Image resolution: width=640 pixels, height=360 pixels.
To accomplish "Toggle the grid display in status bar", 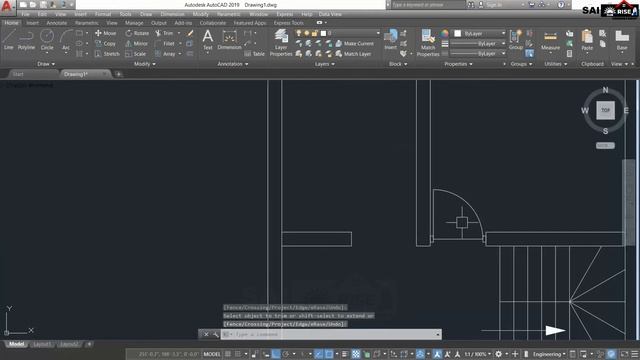I will [228, 354].
